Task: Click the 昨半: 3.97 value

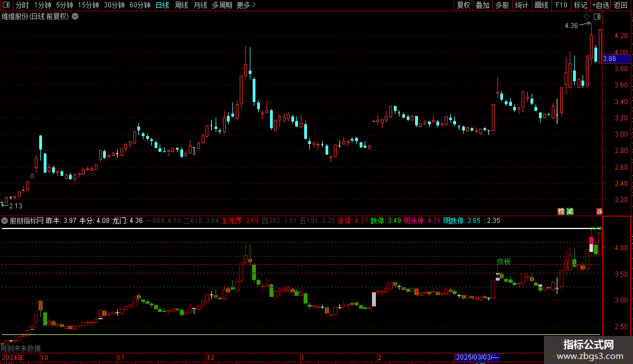Action: pyautogui.click(x=61, y=221)
